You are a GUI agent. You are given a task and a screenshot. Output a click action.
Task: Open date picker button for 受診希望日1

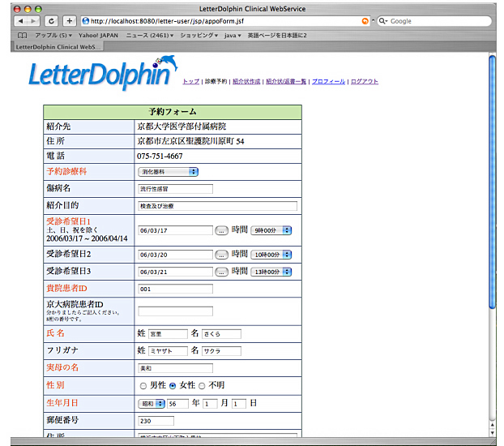[x=221, y=230]
